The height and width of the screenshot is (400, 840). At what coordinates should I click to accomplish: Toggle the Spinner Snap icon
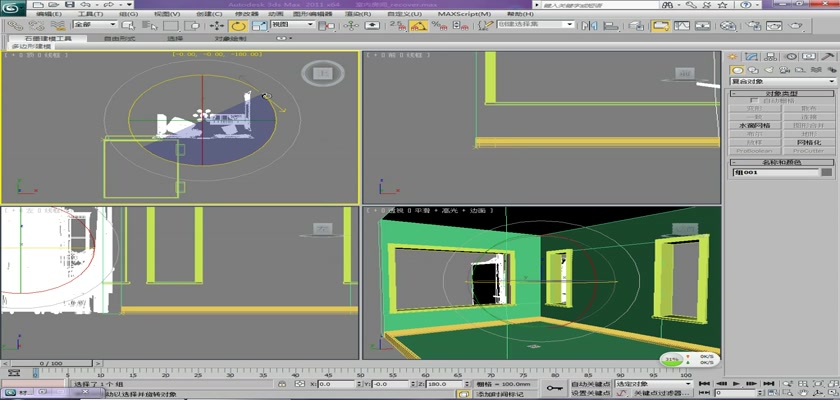coord(460,25)
